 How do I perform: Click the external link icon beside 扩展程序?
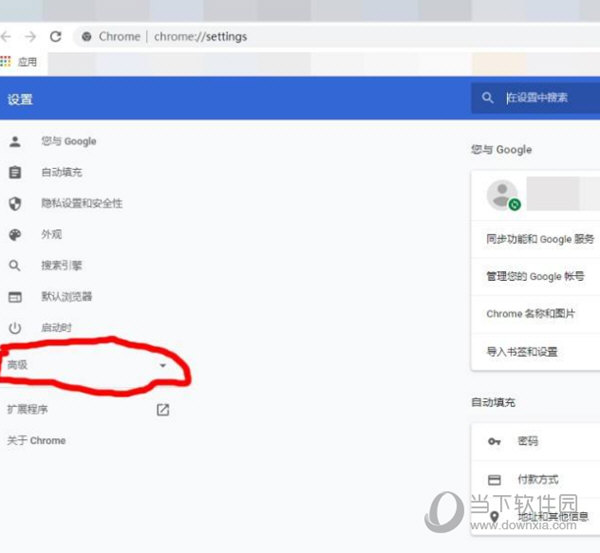pyautogui.click(x=163, y=409)
